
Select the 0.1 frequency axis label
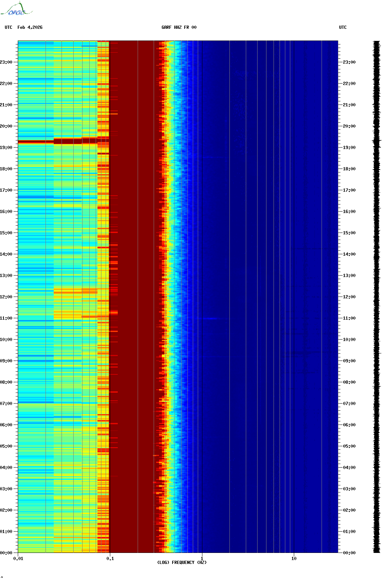pos(110,559)
